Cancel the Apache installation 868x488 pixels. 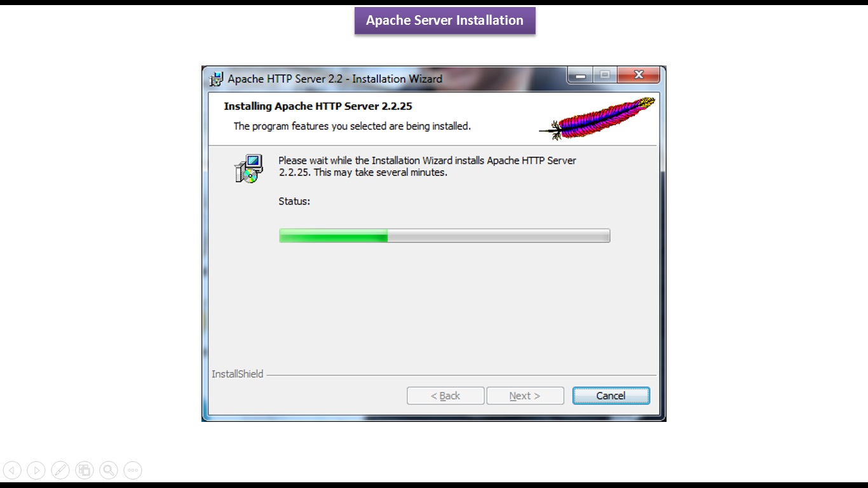tap(611, 395)
